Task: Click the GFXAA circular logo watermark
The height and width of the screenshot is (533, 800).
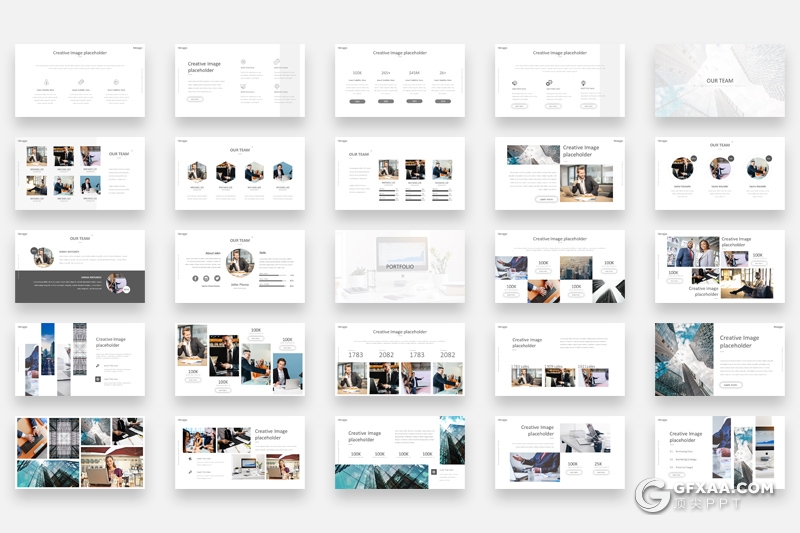Action: click(x=654, y=495)
